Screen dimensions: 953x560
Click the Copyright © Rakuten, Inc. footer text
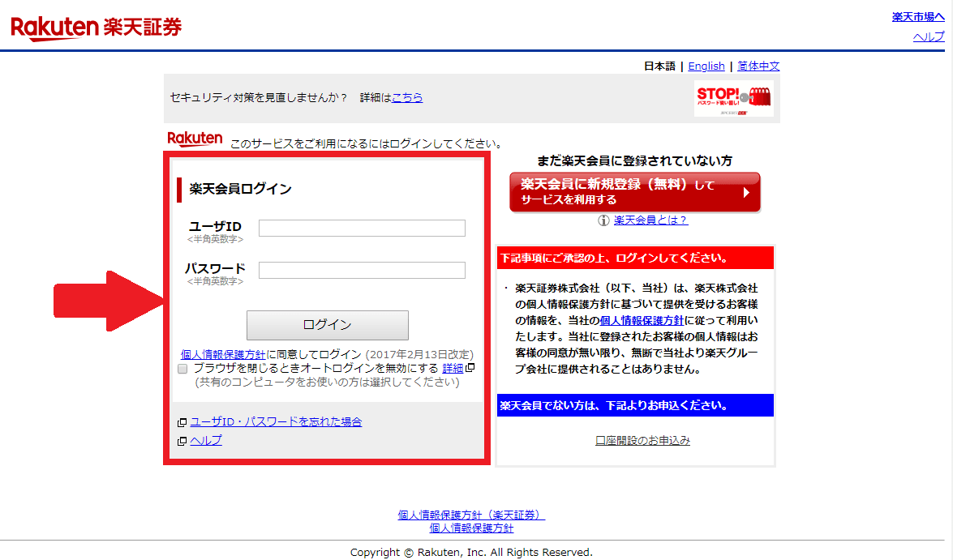tap(472, 552)
